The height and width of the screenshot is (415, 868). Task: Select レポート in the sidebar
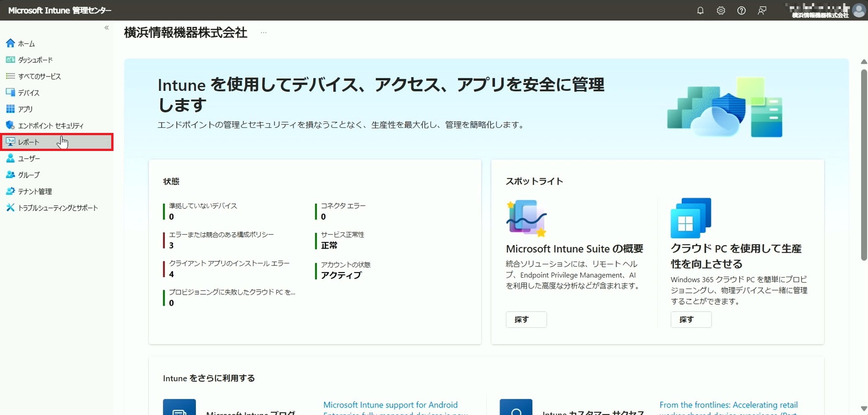pos(57,142)
